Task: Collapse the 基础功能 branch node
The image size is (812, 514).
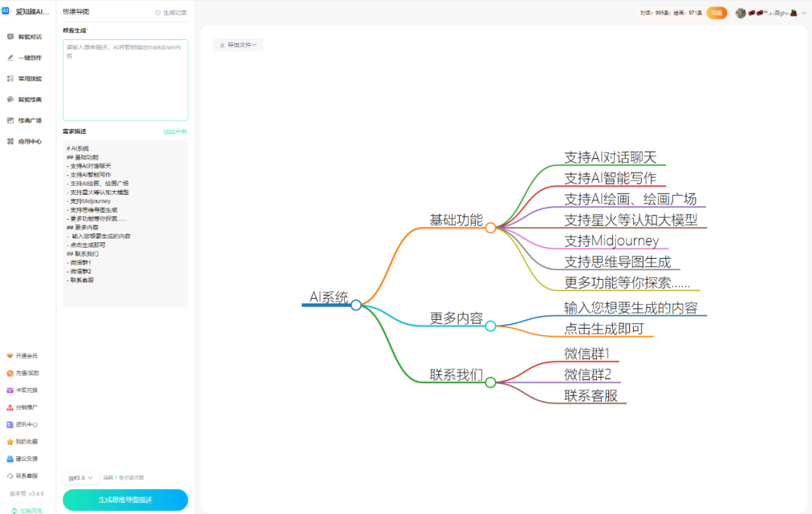Action: coord(490,227)
